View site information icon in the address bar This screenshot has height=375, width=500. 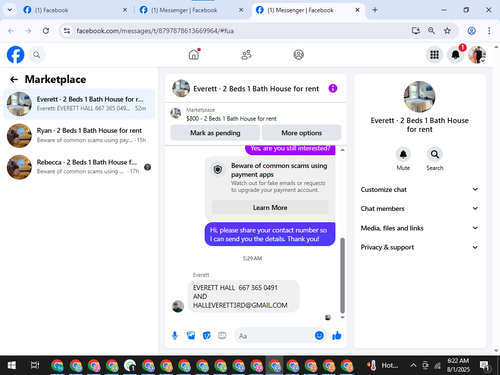(67, 31)
